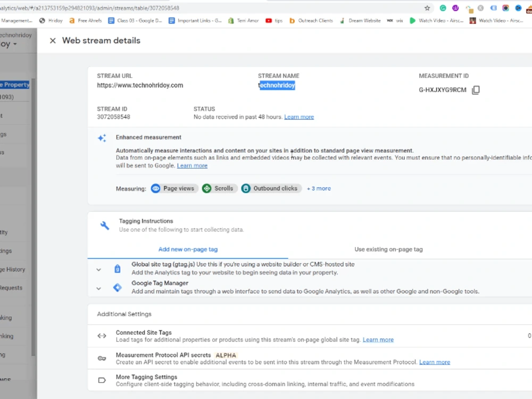Screen dimensions: 532x399
Task: Open the Connected Site Tags row
Action: [310, 336]
